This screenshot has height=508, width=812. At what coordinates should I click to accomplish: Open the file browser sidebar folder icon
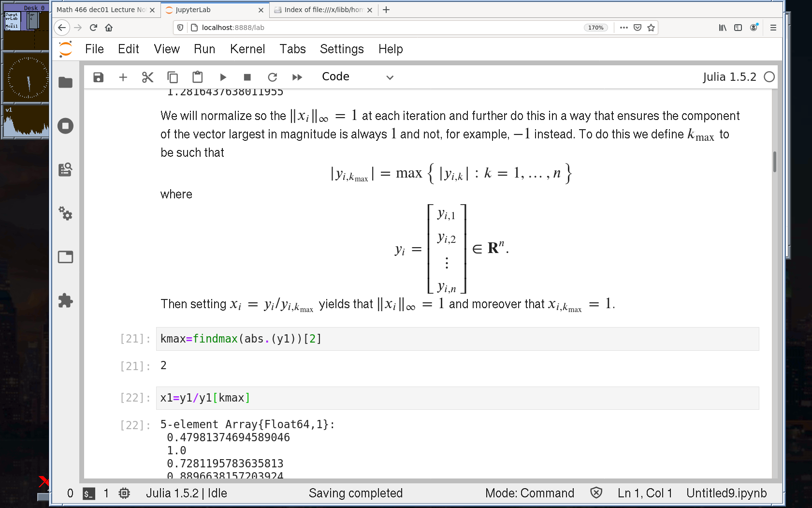(x=65, y=83)
